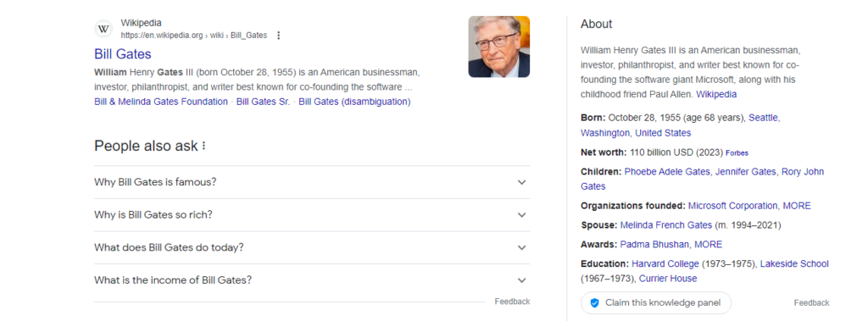Click the Claim this knowledge panel button

[655, 302]
